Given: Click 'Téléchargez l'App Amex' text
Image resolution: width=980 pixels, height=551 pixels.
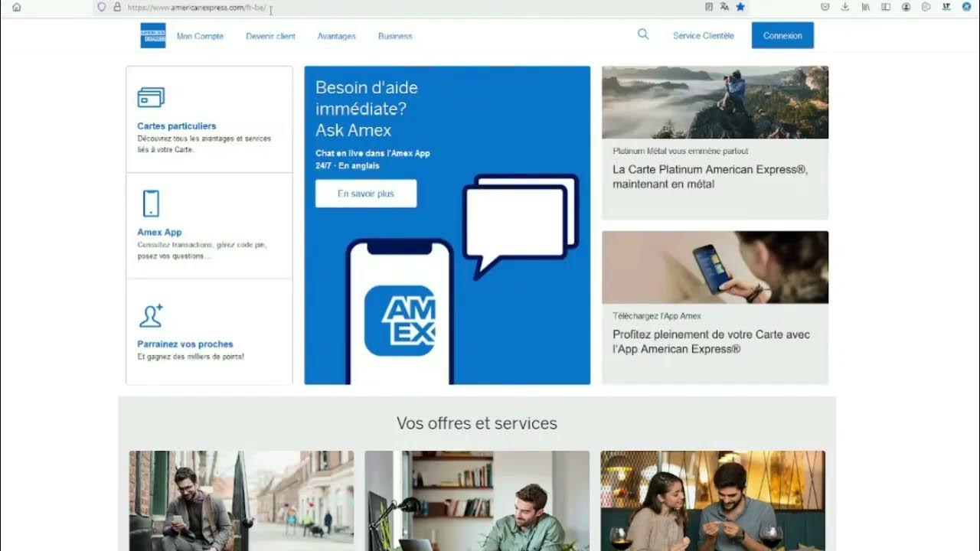Looking at the screenshot, I should (x=657, y=316).
